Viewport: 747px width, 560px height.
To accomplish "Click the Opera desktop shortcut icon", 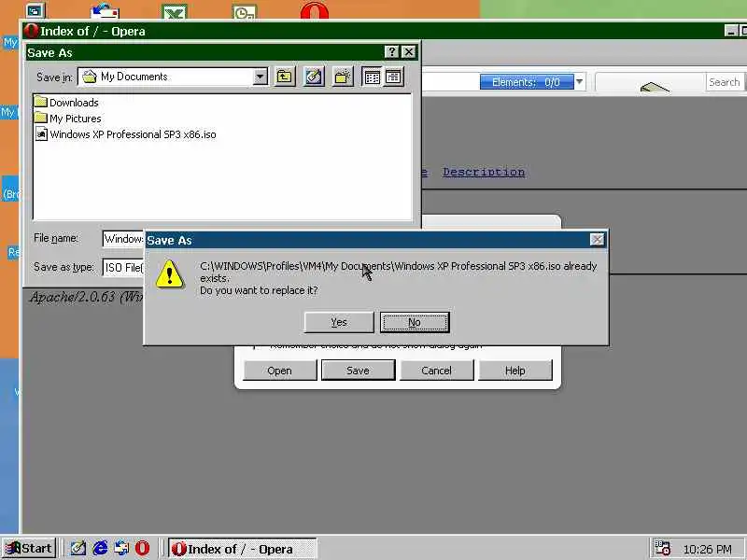I will point(315,10).
